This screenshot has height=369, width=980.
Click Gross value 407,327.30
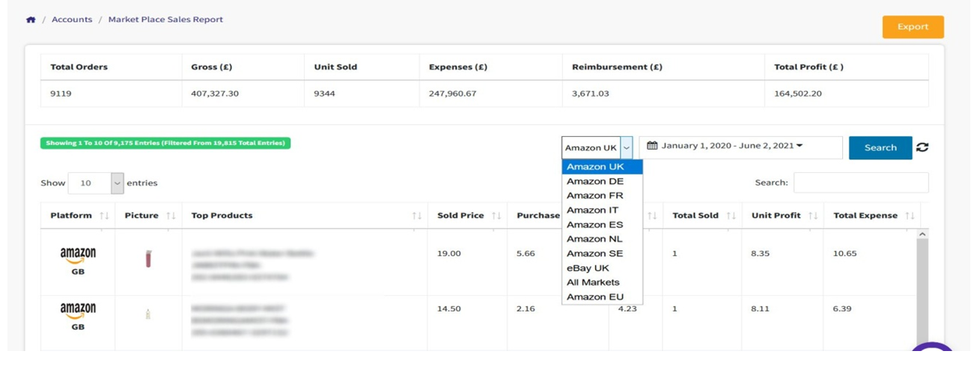point(215,94)
